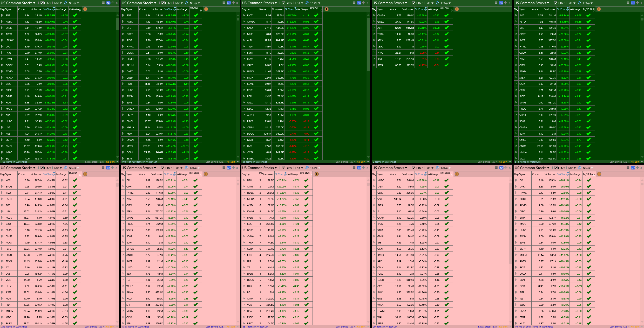The width and height of the screenshot is (644, 328).
Task: Open the Edit menu in the bottom-left panel
Action: (57, 168)
